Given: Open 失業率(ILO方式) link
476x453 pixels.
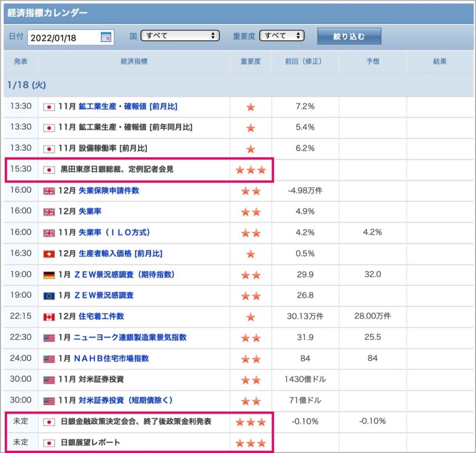Looking at the screenshot, I should (114, 232).
